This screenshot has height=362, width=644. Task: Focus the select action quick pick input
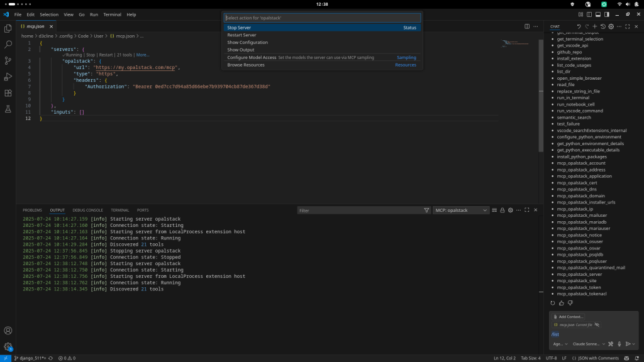[x=323, y=18]
